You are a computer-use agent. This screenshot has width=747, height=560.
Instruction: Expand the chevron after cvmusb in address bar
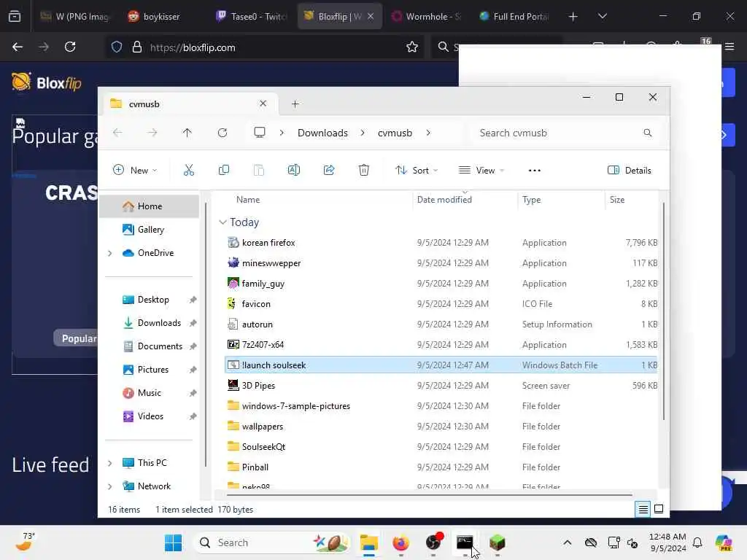pyautogui.click(x=428, y=133)
